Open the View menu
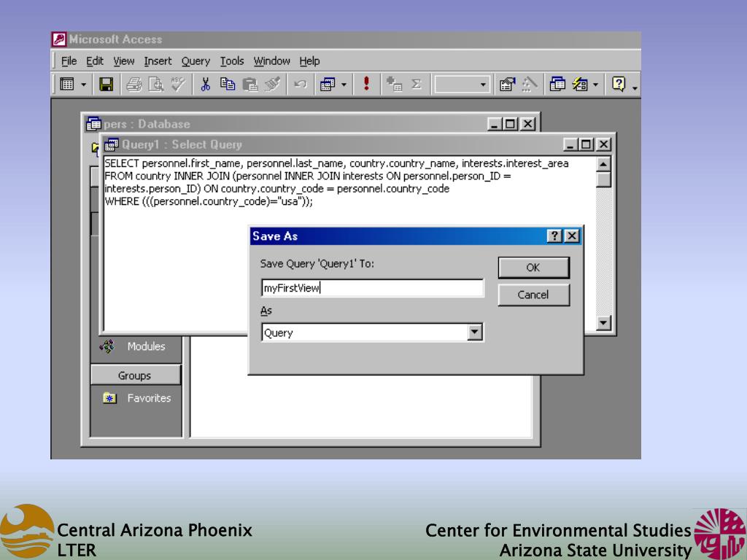Viewport: 747px width, 560px height. point(123,61)
